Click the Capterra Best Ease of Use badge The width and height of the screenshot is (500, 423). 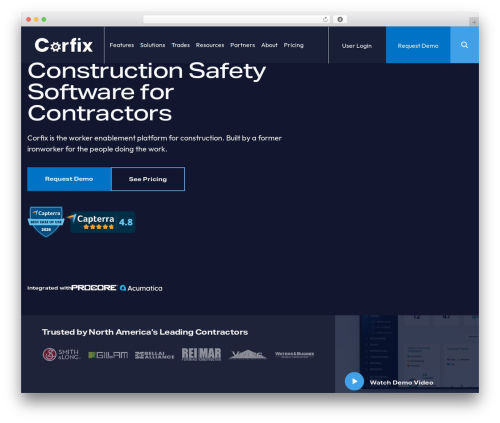click(46, 222)
